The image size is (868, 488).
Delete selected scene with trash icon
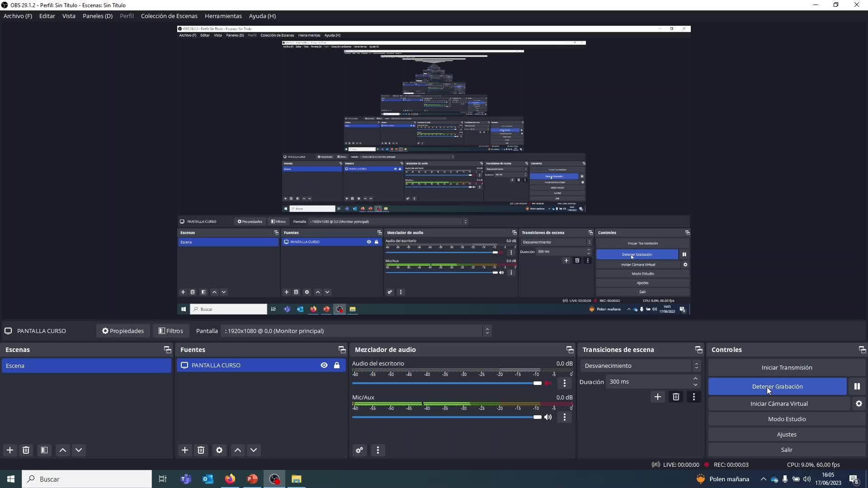click(26, 450)
